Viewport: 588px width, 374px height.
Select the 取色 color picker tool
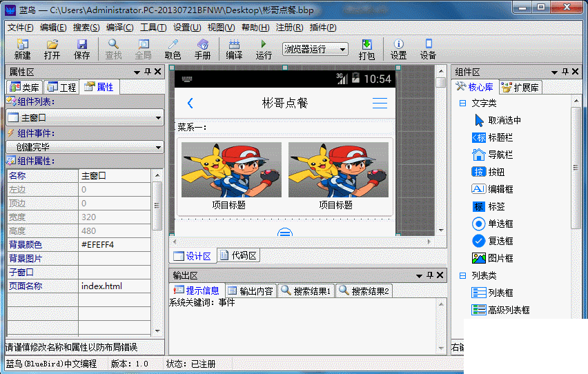[x=173, y=49]
